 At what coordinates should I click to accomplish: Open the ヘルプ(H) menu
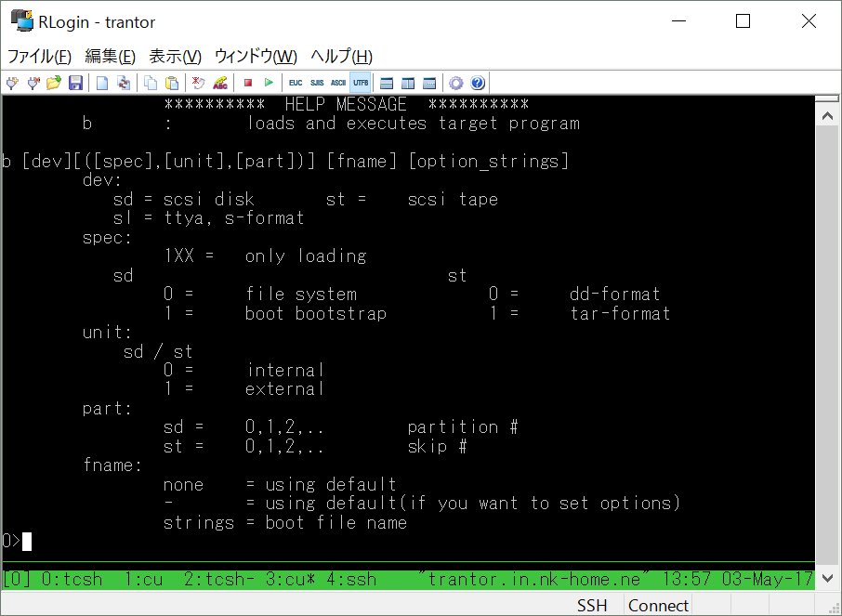[341, 57]
